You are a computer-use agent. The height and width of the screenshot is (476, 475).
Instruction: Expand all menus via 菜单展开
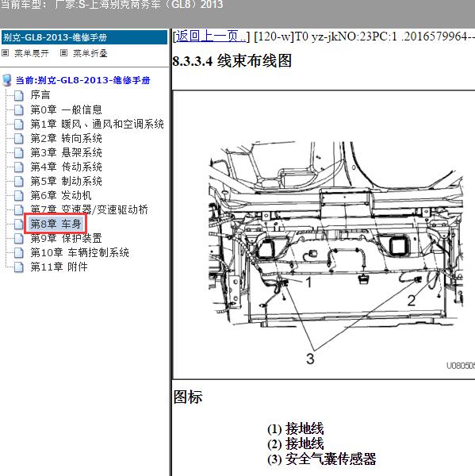[x=31, y=53]
